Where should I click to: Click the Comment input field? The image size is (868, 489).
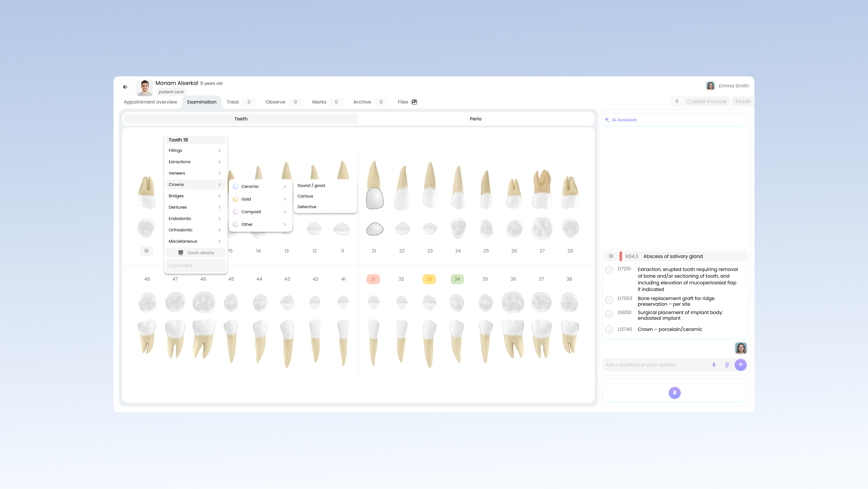click(x=195, y=266)
